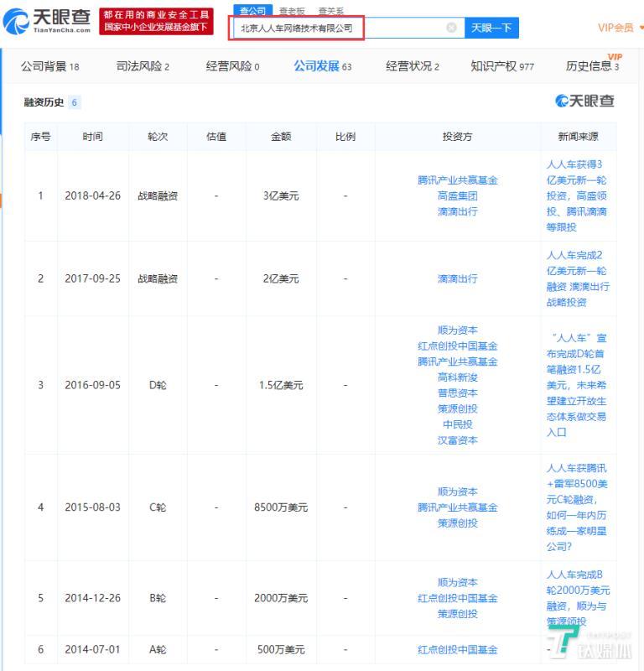The height and width of the screenshot is (671, 644).
Task: Click the red commercial security tool banner
Action: click(156, 21)
